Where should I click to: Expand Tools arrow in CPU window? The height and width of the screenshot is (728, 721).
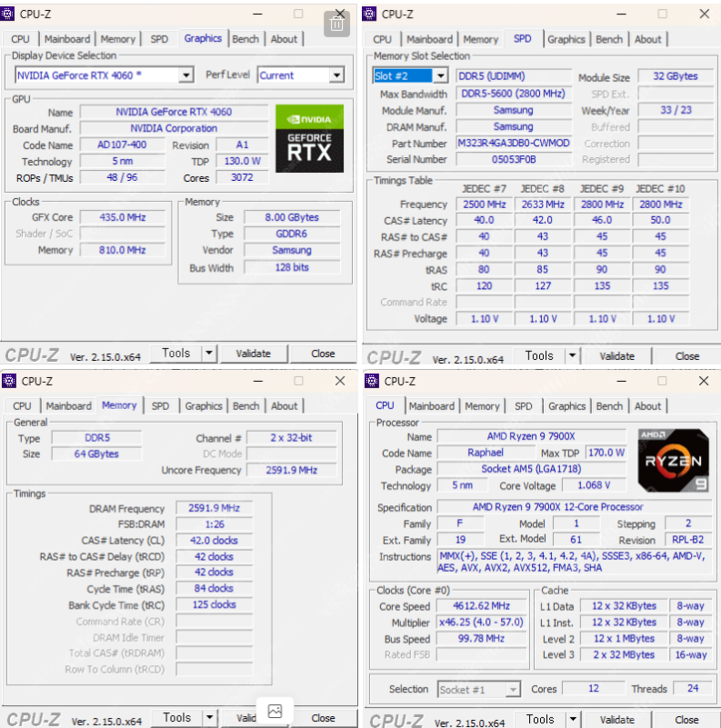(573, 720)
